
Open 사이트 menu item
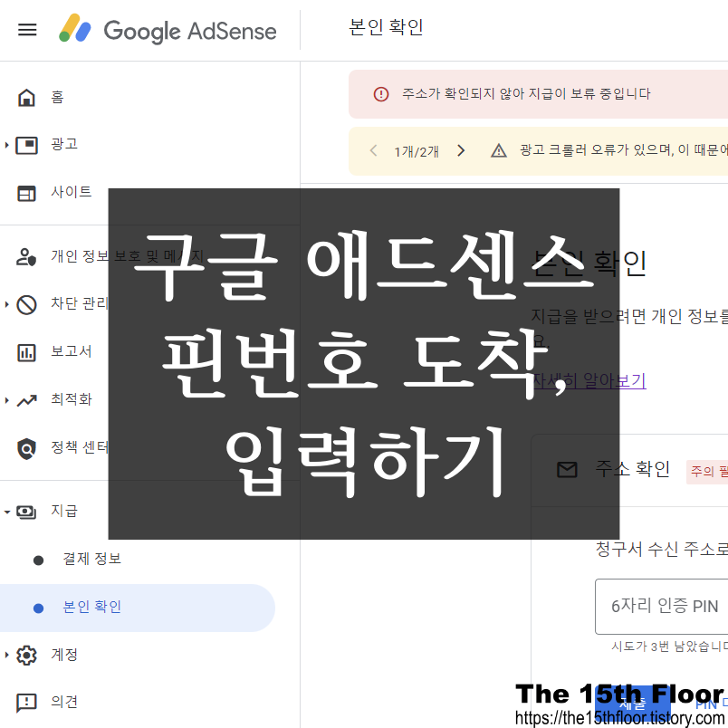click(71, 192)
